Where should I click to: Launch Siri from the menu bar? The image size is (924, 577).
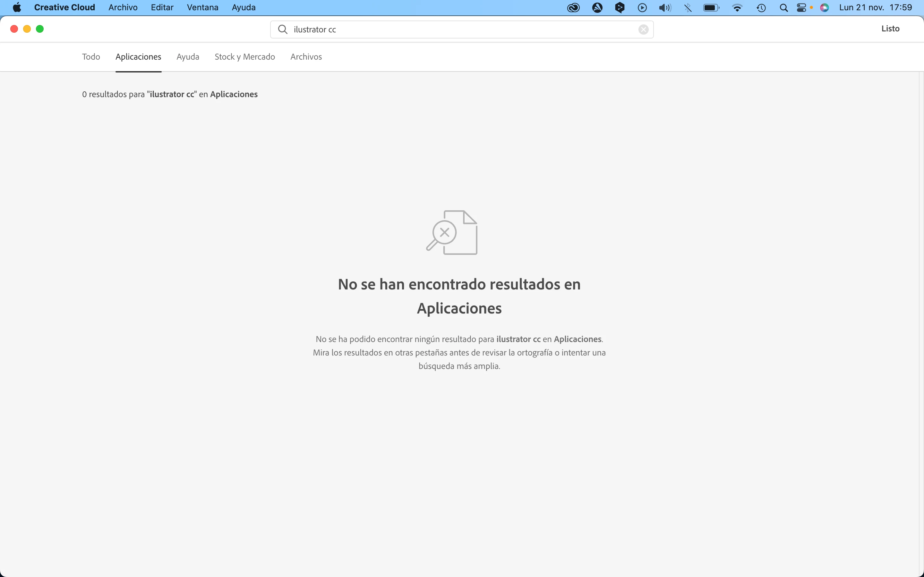click(824, 8)
